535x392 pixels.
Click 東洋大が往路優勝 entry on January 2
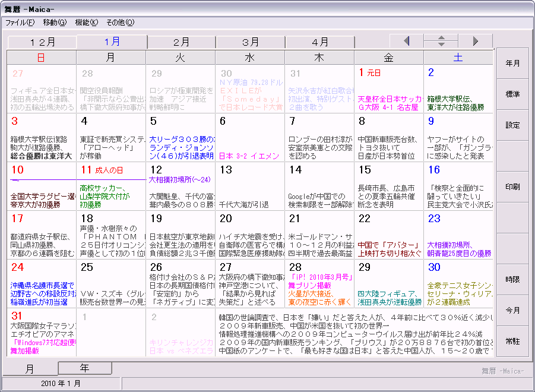coord(455,108)
